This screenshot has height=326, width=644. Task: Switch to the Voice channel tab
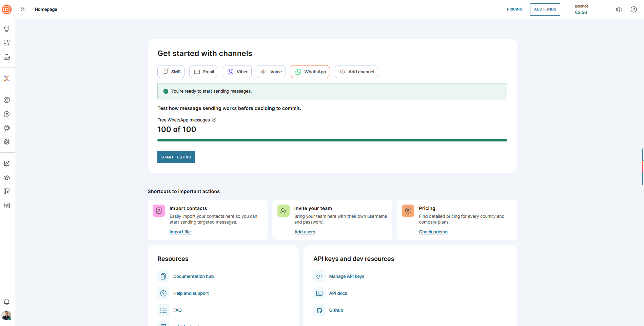(271, 72)
